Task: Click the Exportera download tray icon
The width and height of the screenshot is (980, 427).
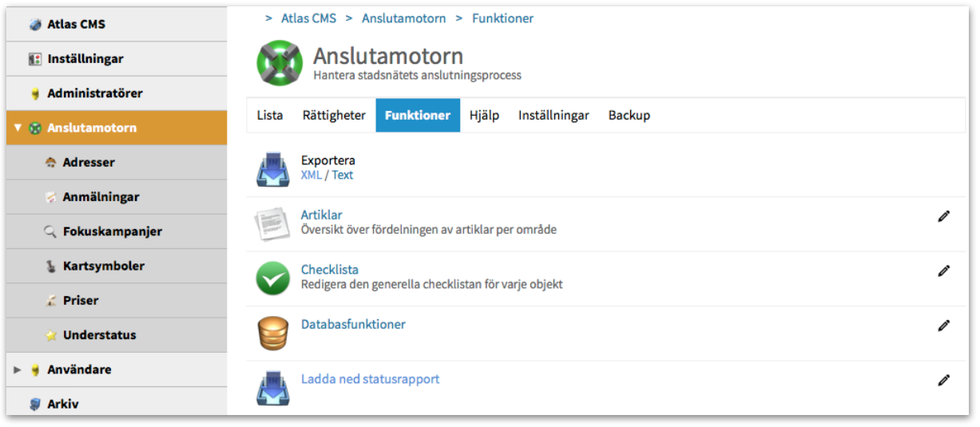Action: [272, 169]
